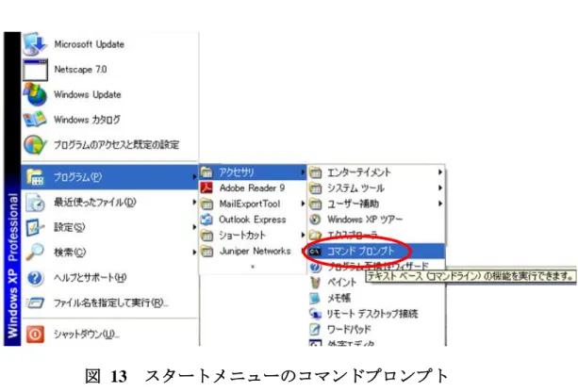Click the プログラムのアクセスと既定の設定 icon
This screenshot has width=578, height=392.
point(35,145)
